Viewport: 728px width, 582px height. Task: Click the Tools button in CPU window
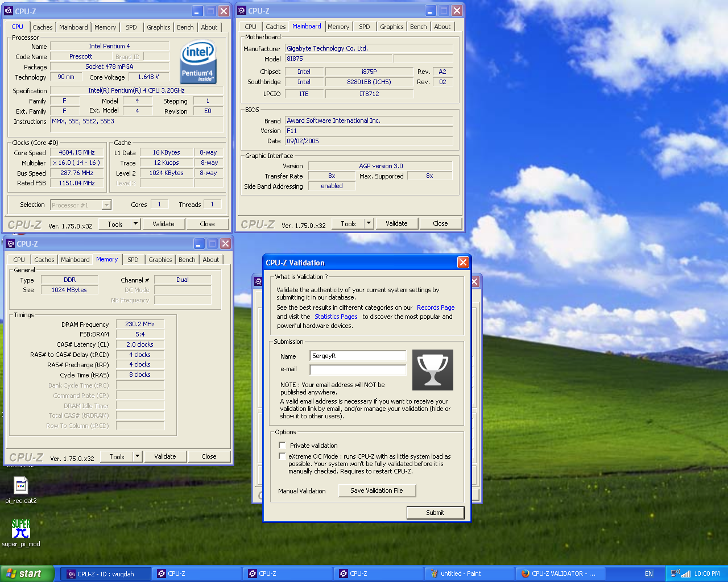115,224
